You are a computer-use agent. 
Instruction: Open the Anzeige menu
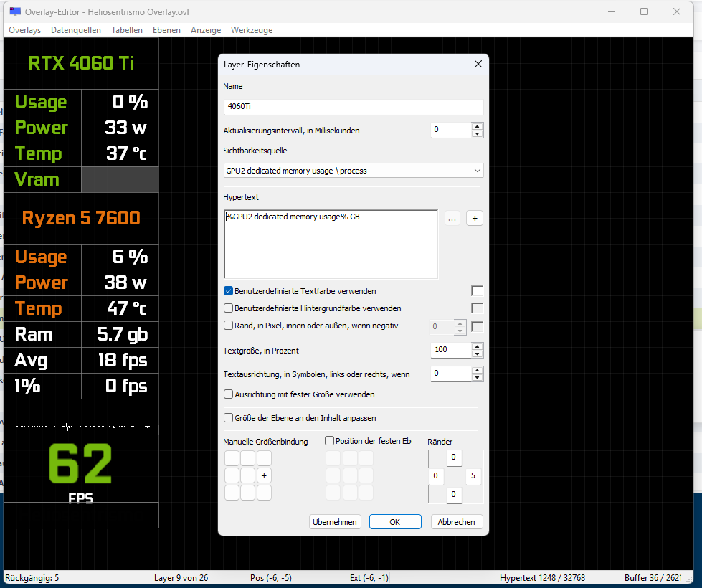point(206,30)
